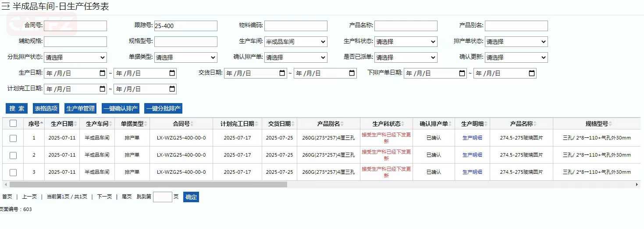Open the 单据类型 dropdown list

pyautogui.click(x=185, y=57)
